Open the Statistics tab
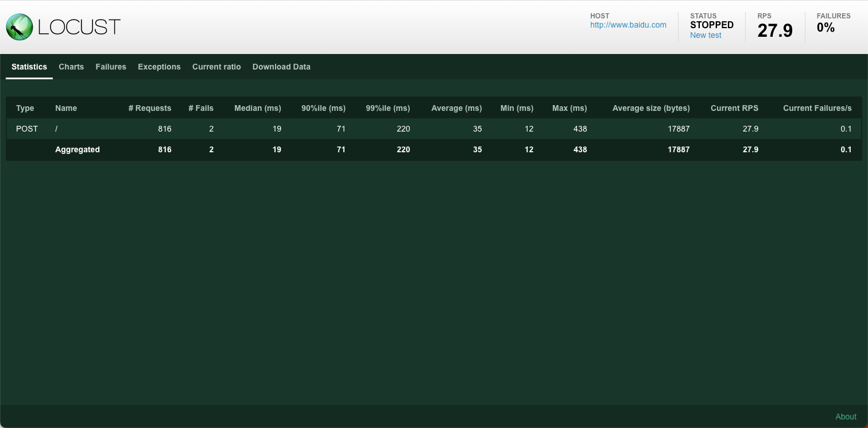This screenshot has height=428, width=868. 29,67
